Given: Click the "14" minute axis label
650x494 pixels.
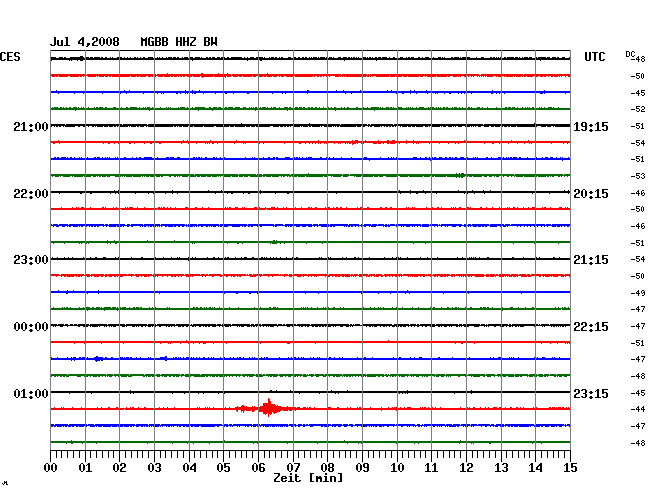Looking at the screenshot, I should 535,468.
